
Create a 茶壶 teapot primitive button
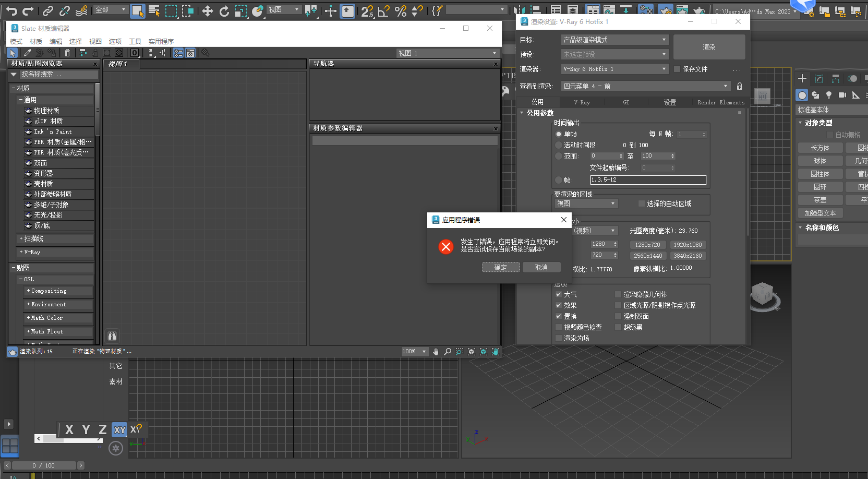click(820, 200)
